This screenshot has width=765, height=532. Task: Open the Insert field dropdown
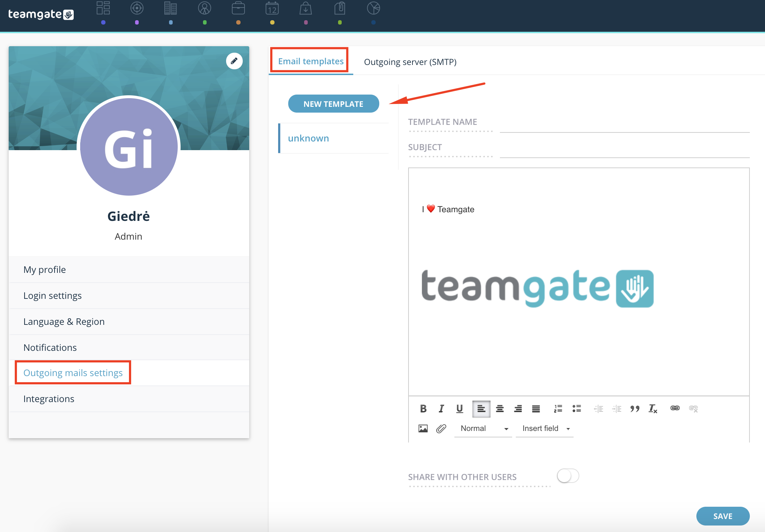pos(545,428)
